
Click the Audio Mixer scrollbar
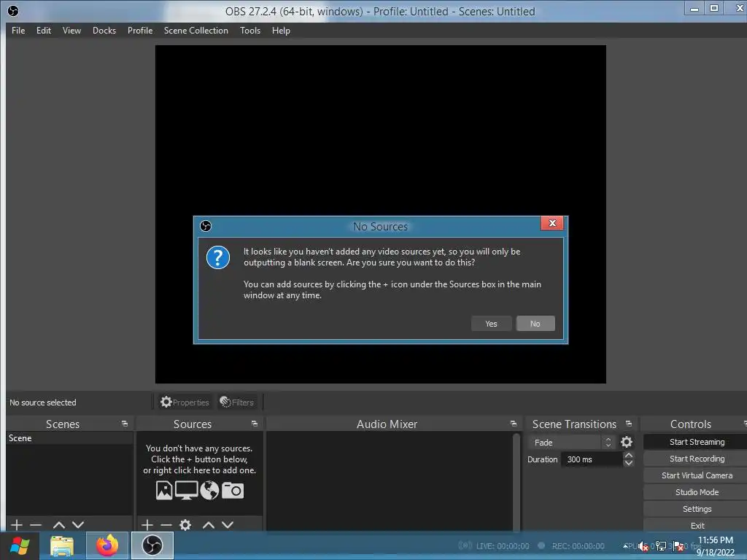[516, 481]
